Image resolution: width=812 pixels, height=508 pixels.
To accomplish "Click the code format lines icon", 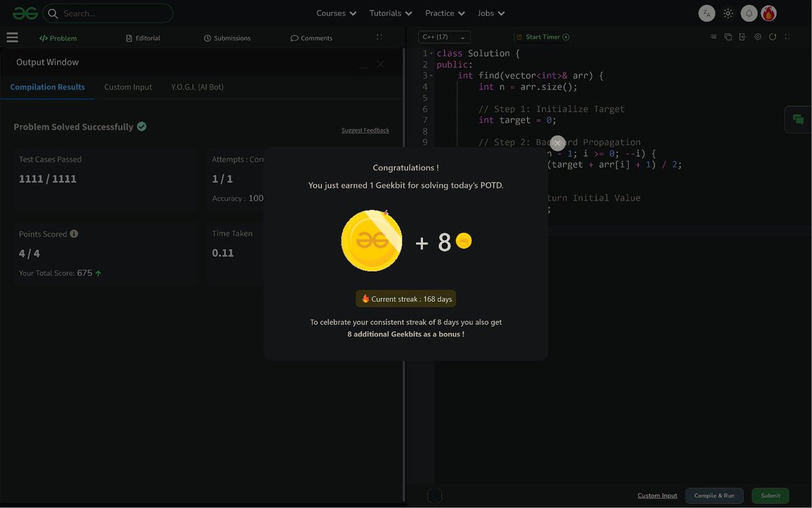I will click(713, 37).
